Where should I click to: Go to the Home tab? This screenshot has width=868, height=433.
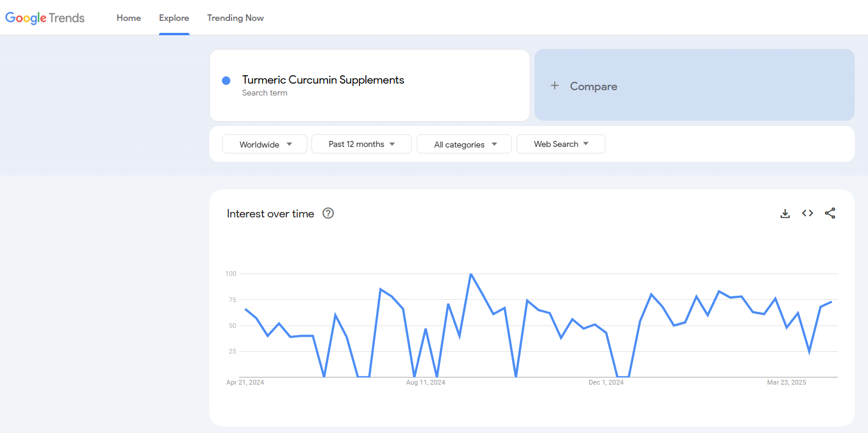click(129, 18)
